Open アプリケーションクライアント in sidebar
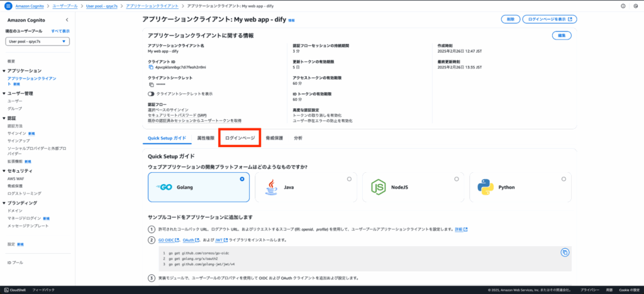 (32, 81)
